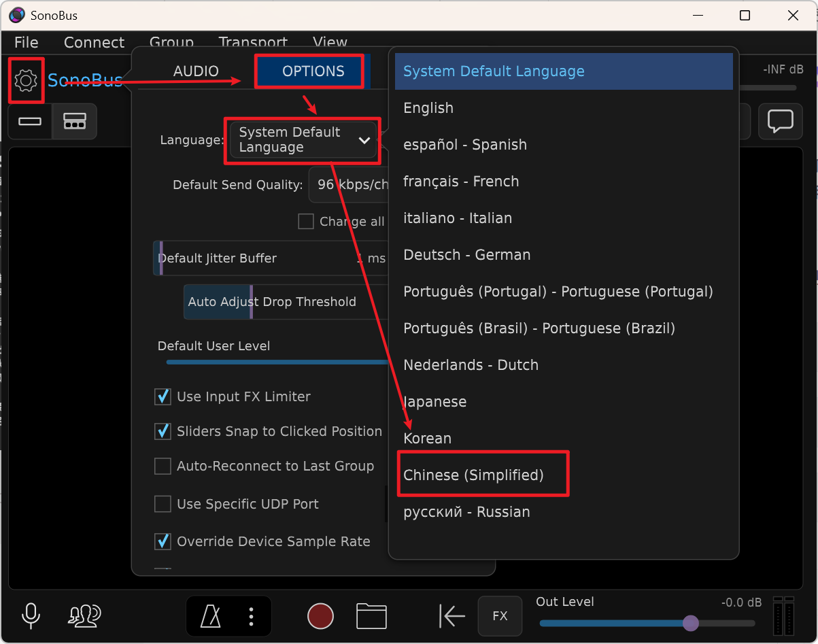Uncheck Override Device Sample Rate
Viewport: 818px width, 644px height.
pyautogui.click(x=163, y=541)
